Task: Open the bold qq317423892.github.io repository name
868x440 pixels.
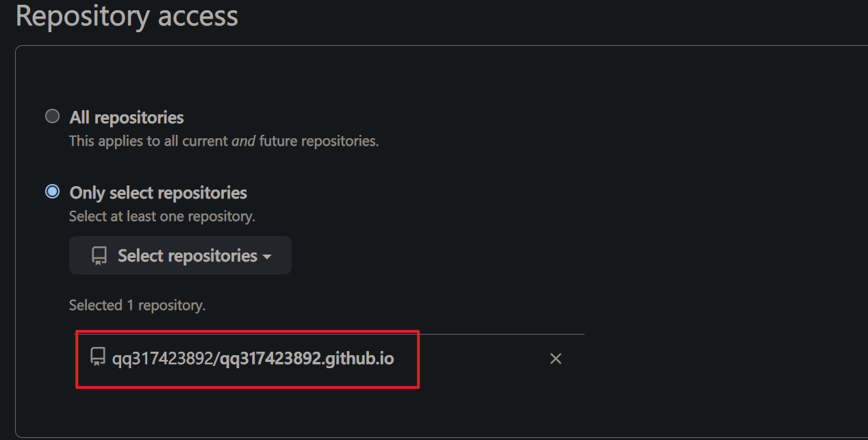Action: point(307,358)
